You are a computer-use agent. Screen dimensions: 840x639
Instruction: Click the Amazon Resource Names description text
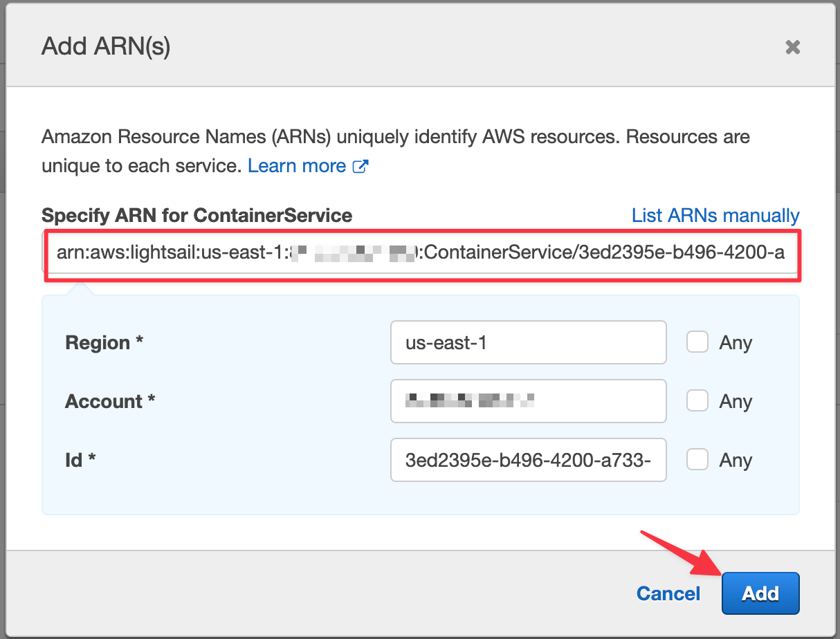click(x=396, y=151)
